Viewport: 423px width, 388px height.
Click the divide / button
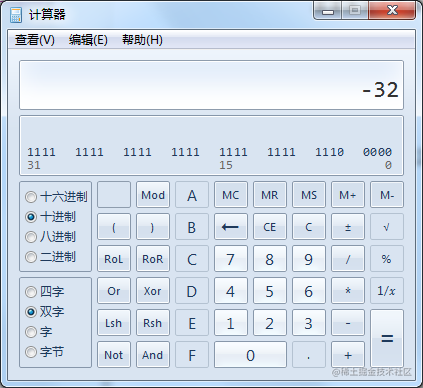(348, 259)
